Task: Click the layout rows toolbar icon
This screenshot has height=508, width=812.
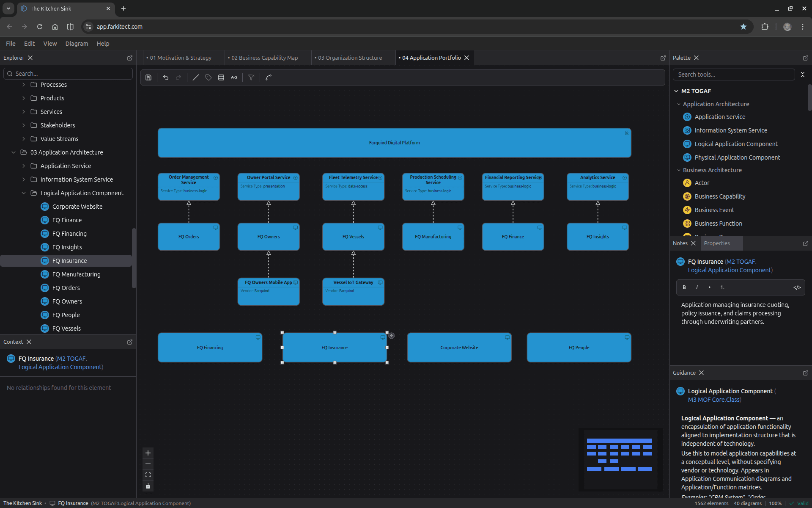Action: pyautogui.click(x=221, y=77)
